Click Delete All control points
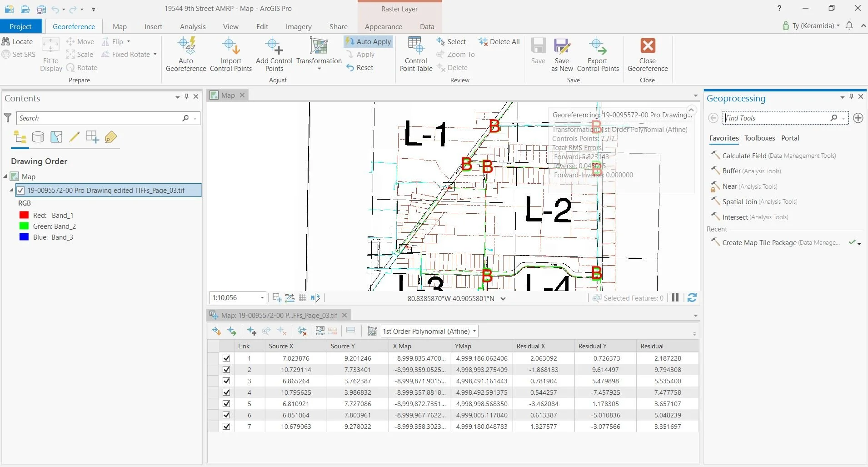The image size is (868, 467). coord(499,41)
